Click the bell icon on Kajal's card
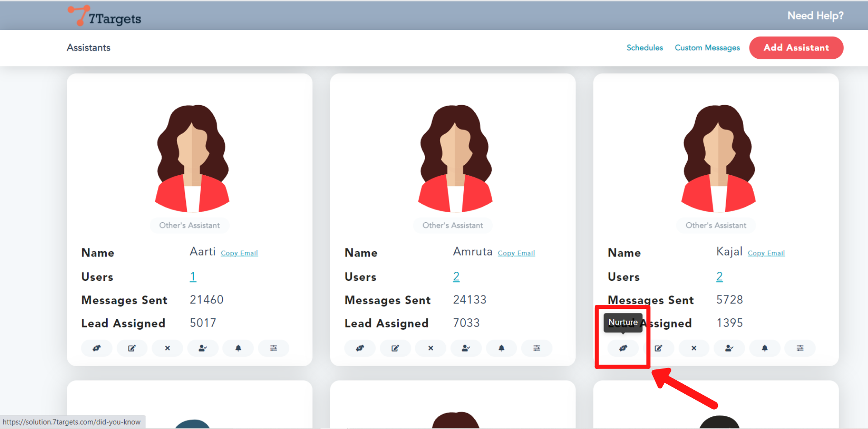 764,348
